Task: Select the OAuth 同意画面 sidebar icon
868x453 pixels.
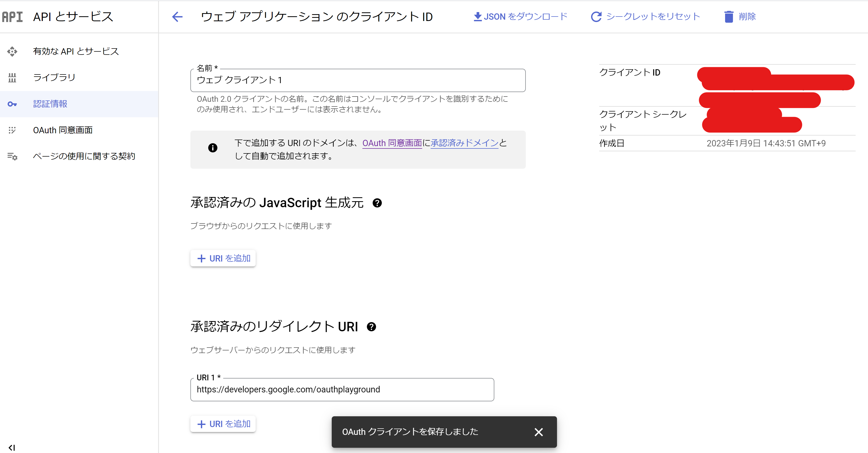Action: 12,130
